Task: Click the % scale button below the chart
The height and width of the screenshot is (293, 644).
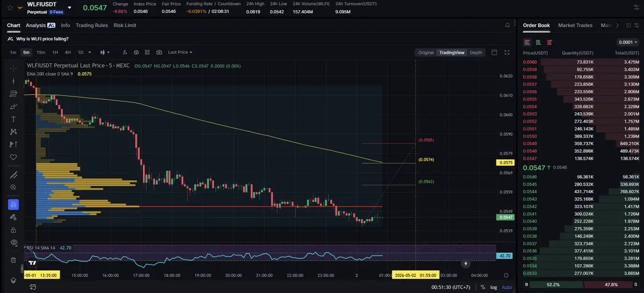Action: point(483,287)
